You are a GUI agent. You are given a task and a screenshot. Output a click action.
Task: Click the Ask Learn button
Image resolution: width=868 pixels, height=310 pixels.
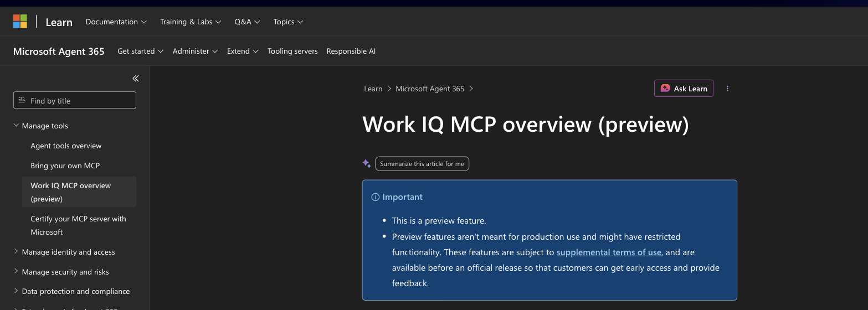[x=684, y=89]
